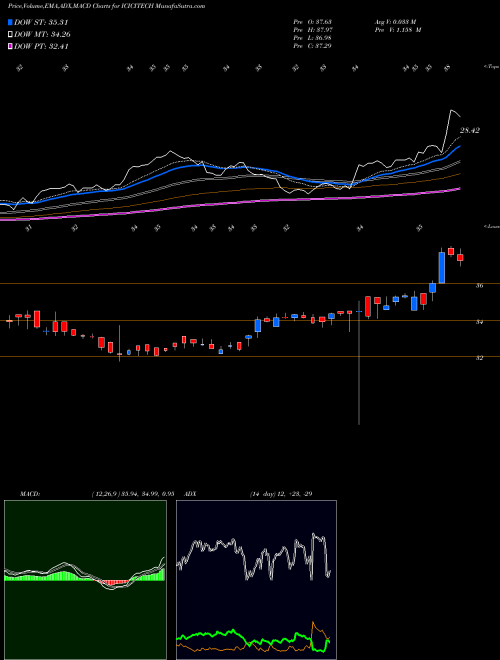Click the 'Pre L: 36.98' value
The image size is (500, 660).
coord(313,38)
